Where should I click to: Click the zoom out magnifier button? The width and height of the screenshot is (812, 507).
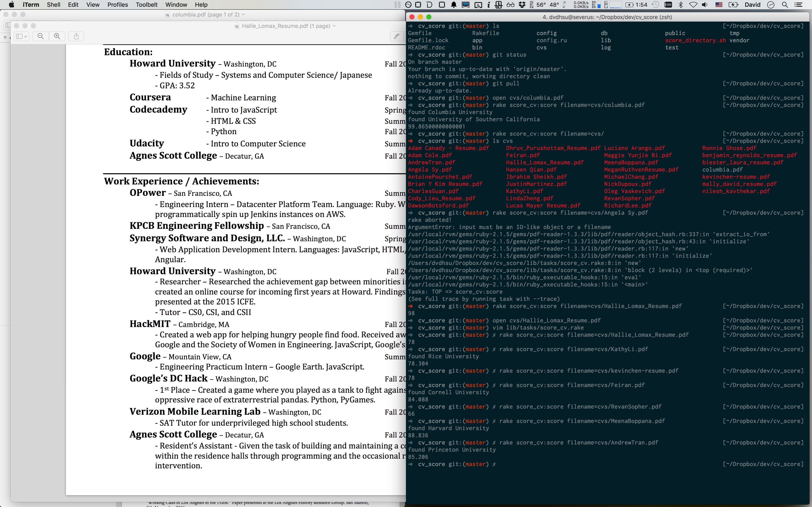pyautogui.click(x=41, y=36)
